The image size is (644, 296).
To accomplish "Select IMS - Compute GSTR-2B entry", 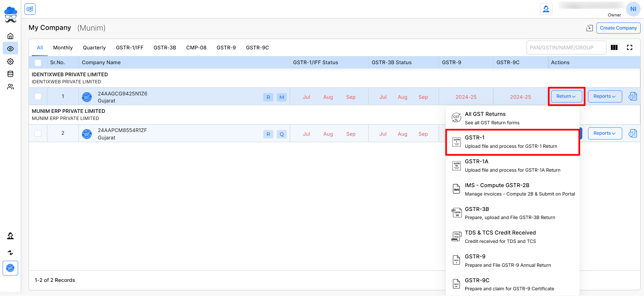I will pyautogui.click(x=513, y=189).
